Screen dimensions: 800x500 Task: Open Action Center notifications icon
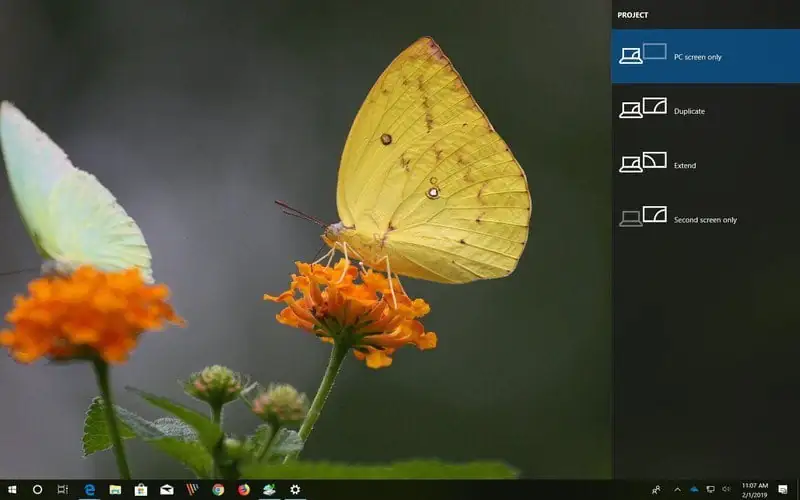coord(782,490)
